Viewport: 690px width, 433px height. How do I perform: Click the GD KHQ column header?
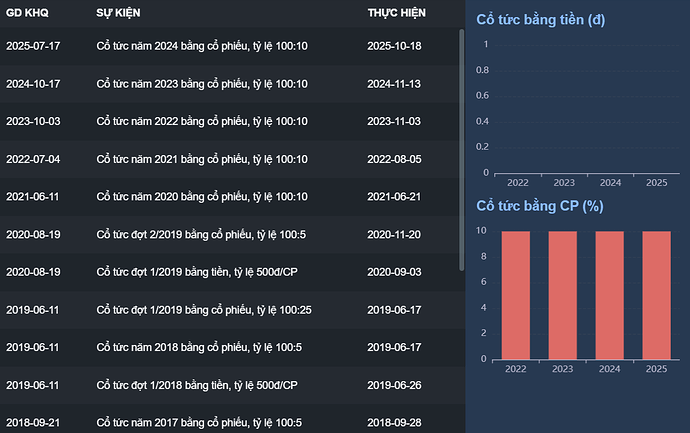coord(27,13)
